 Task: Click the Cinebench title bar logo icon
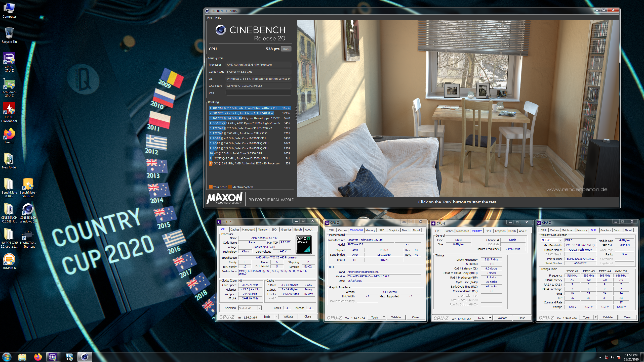pos(207,11)
